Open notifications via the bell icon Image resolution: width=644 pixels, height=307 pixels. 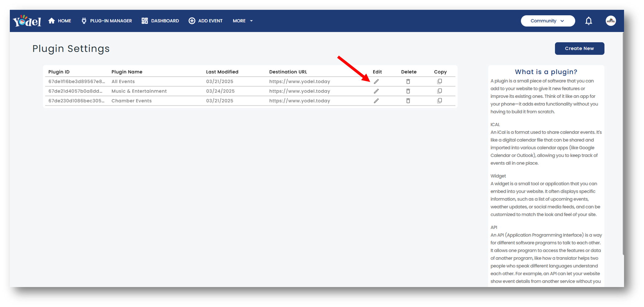click(x=589, y=21)
